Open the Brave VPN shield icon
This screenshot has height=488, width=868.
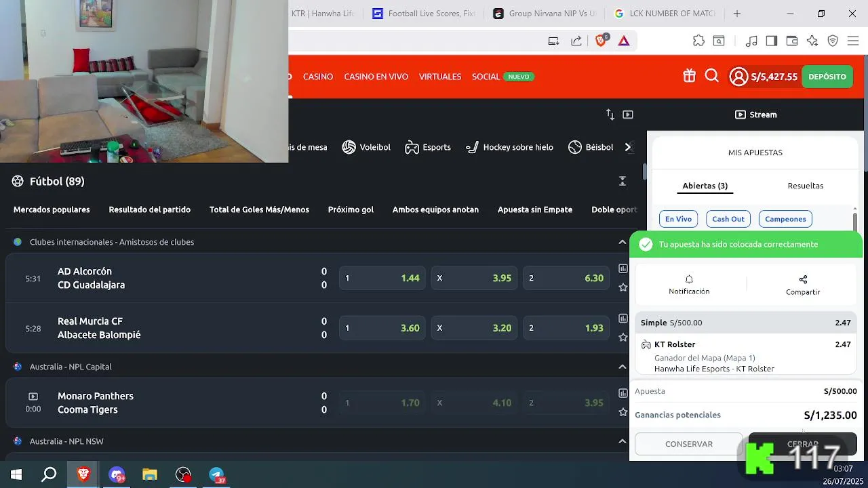(833, 41)
